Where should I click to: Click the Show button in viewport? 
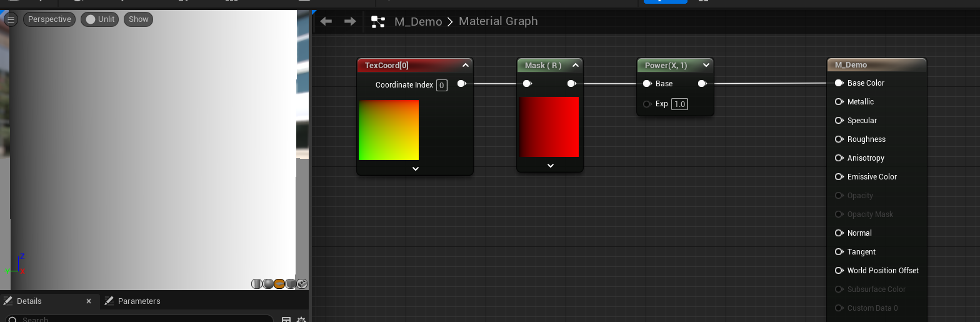[138, 19]
